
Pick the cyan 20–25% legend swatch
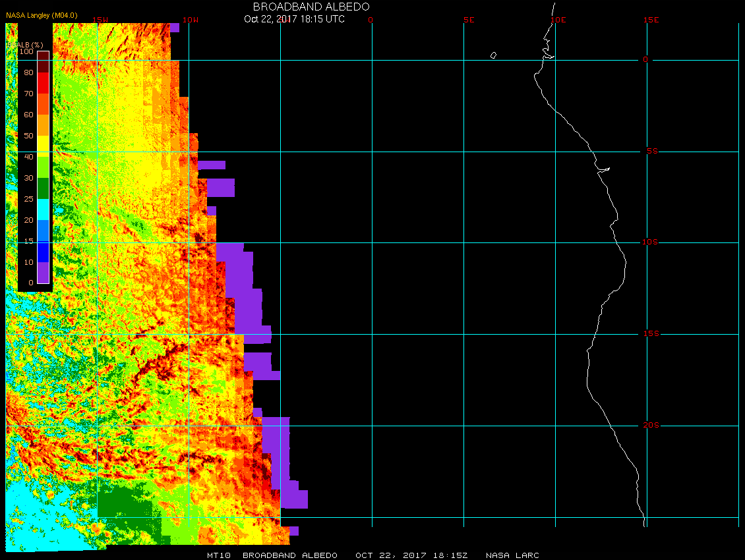[x=43, y=210]
